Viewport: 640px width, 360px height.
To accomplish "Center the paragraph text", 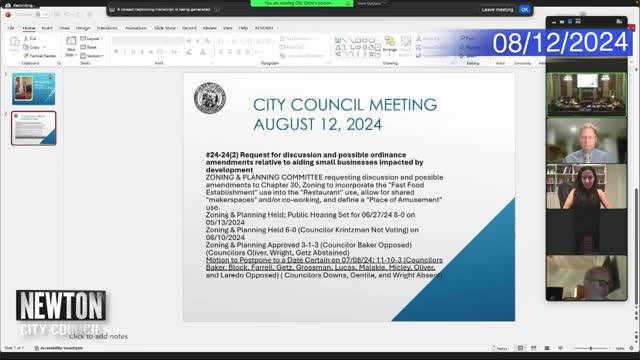I will coord(230,52).
